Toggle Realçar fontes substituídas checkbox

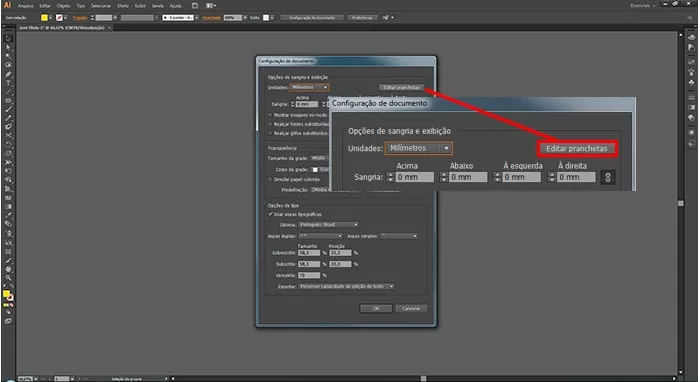270,124
